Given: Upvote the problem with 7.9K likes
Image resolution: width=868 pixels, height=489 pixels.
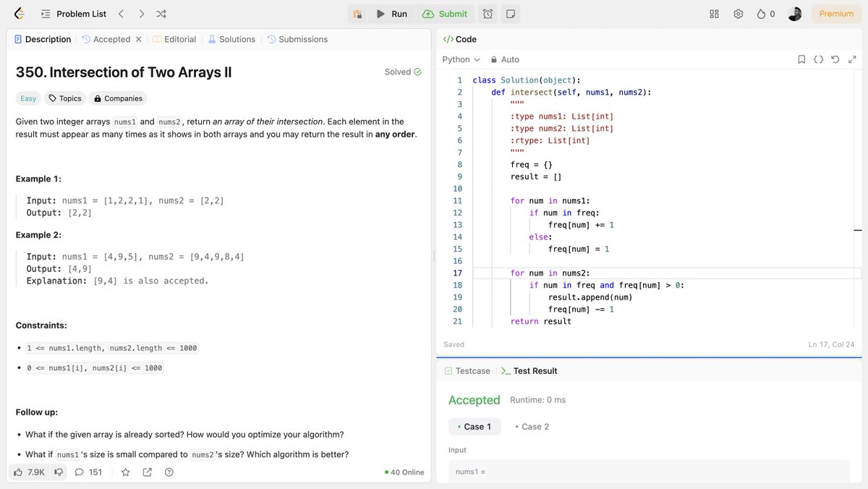Looking at the screenshot, I should coord(29,472).
